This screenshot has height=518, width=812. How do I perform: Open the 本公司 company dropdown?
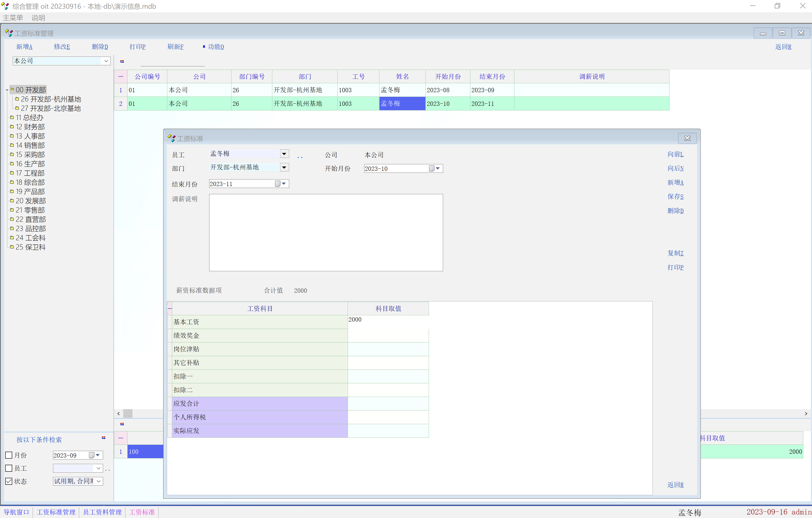(106, 61)
